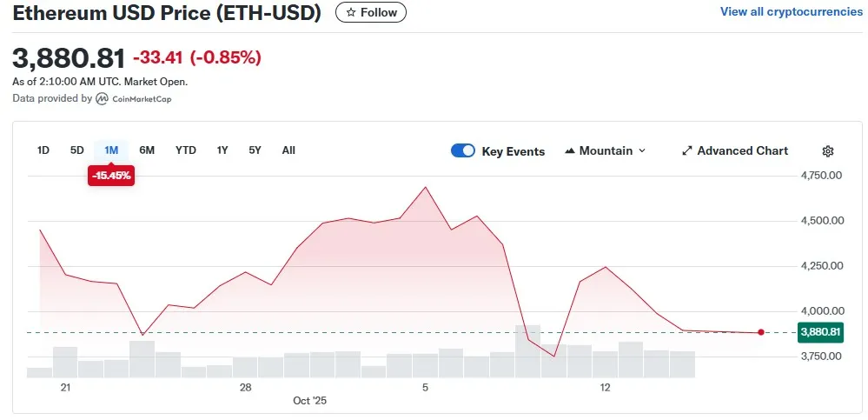Viewport: 868px width, 420px height.
Task: Click the 1M selected range tab
Action: [111, 150]
